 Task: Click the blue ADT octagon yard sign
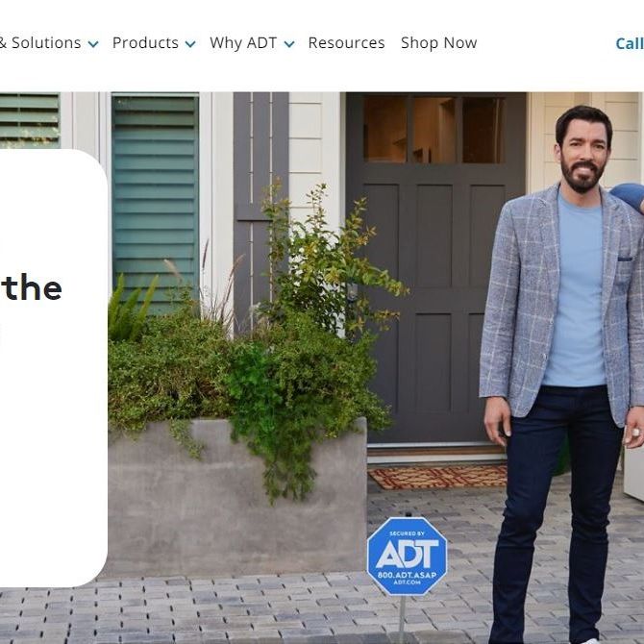click(407, 557)
